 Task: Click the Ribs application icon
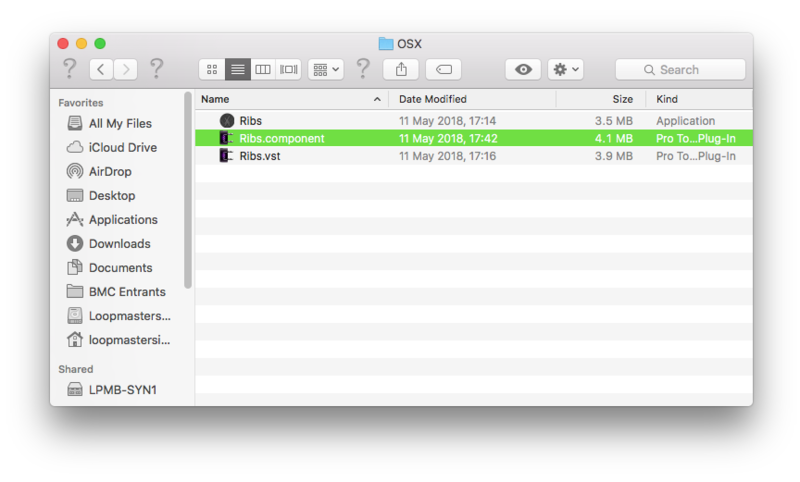pyautogui.click(x=227, y=121)
